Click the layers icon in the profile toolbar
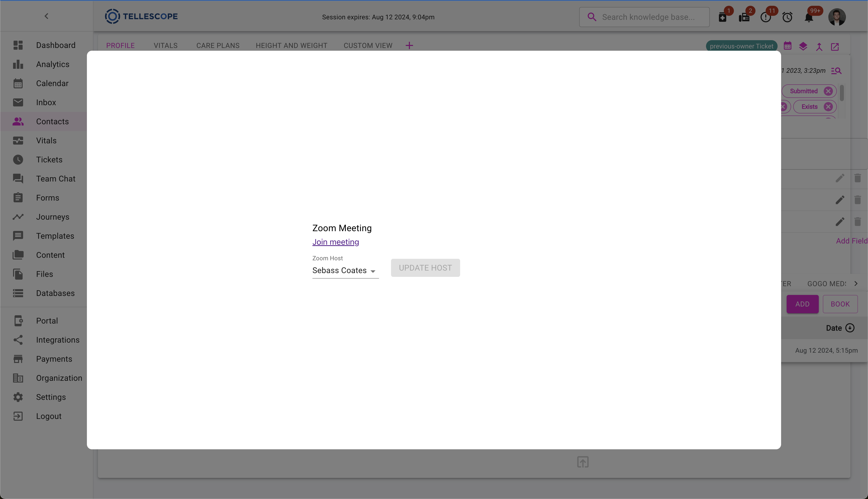This screenshot has height=499, width=868. [803, 46]
